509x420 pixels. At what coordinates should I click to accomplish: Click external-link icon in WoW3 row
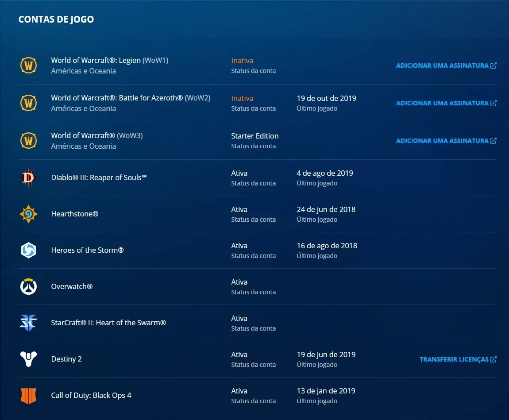pos(494,141)
